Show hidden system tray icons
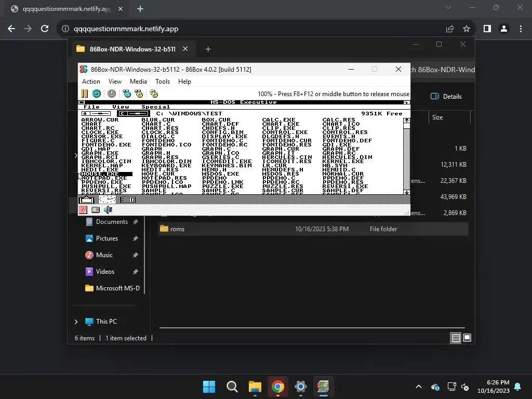532x399 pixels. click(x=419, y=387)
